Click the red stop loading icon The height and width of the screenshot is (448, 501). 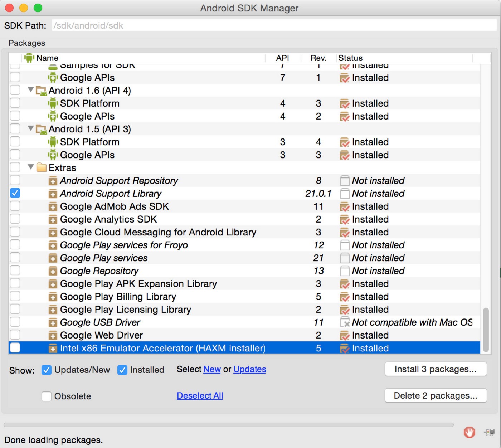coord(469,432)
